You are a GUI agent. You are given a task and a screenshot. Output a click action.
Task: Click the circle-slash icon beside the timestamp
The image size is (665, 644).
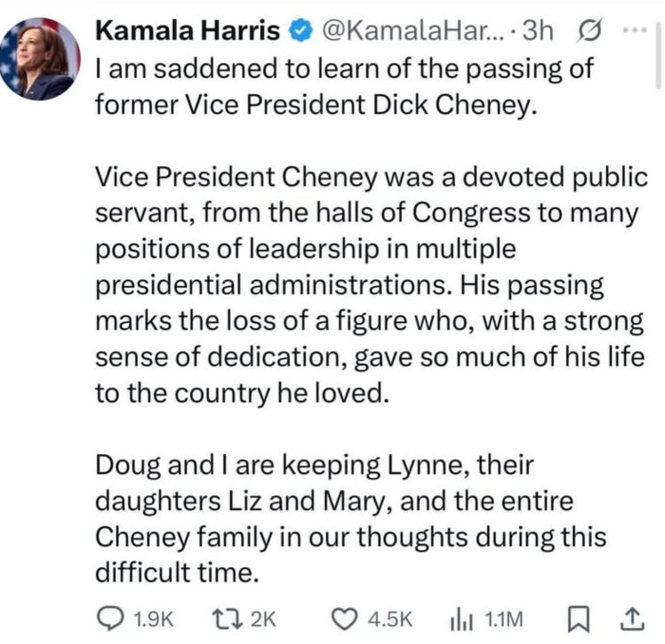586,31
